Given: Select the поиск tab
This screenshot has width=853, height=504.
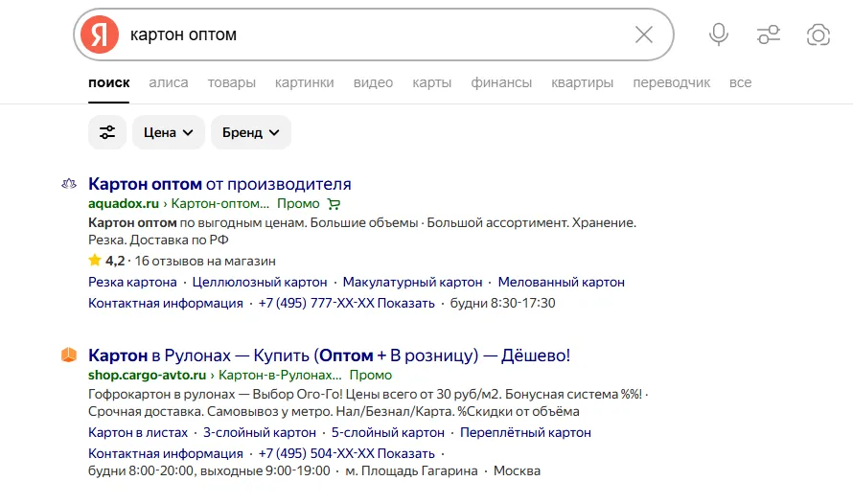Looking at the screenshot, I should click(x=109, y=82).
